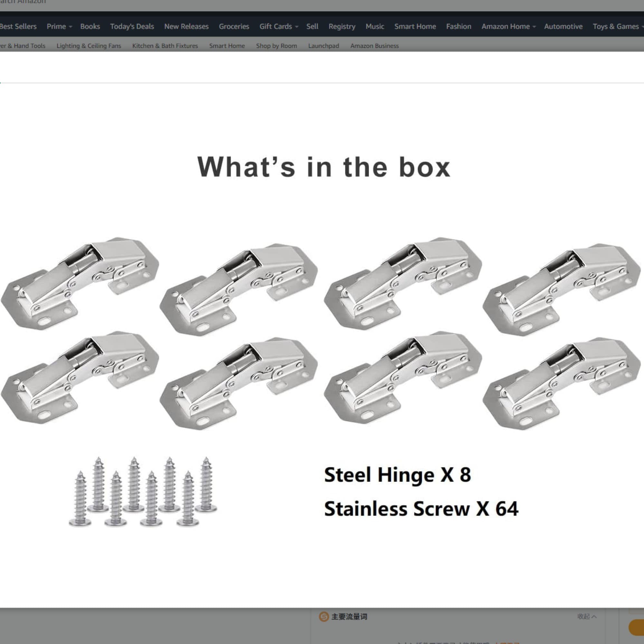Open the Books section

pos(90,26)
